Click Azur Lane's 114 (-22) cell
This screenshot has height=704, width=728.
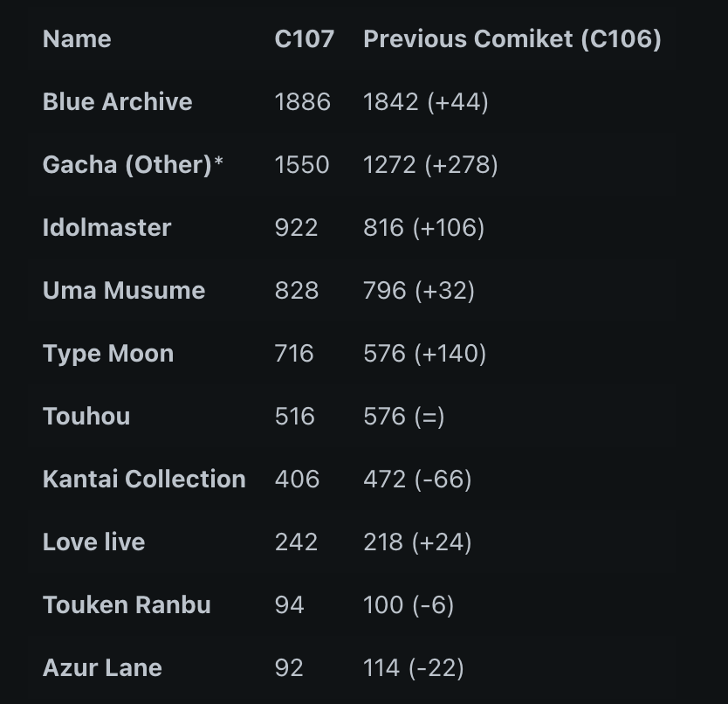click(x=413, y=668)
